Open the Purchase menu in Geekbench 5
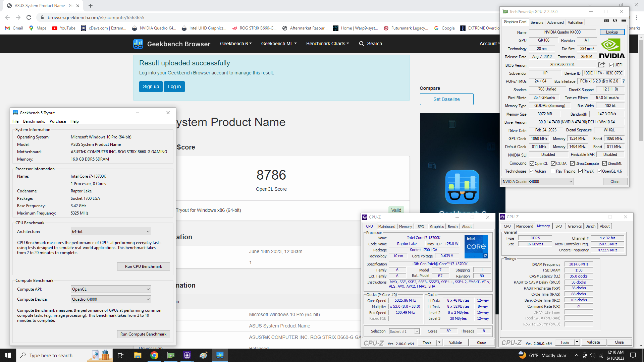This screenshot has height=362, width=644. 58,121
